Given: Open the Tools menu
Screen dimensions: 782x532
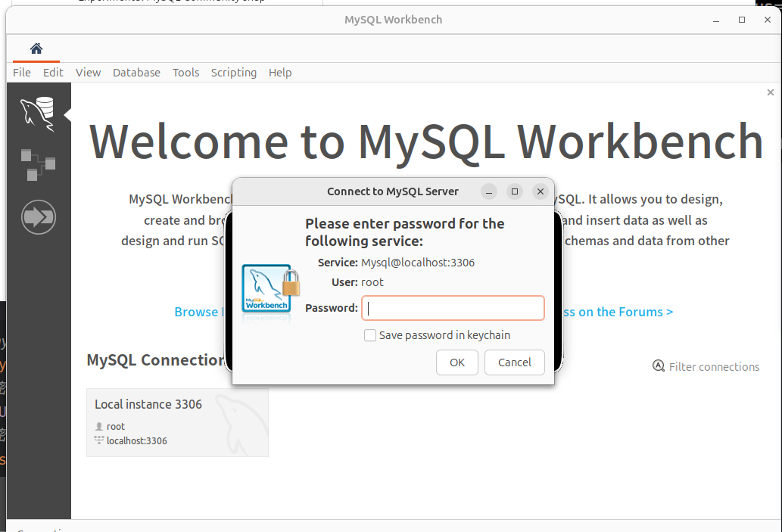Looking at the screenshot, I should click(x=186, y=73).
